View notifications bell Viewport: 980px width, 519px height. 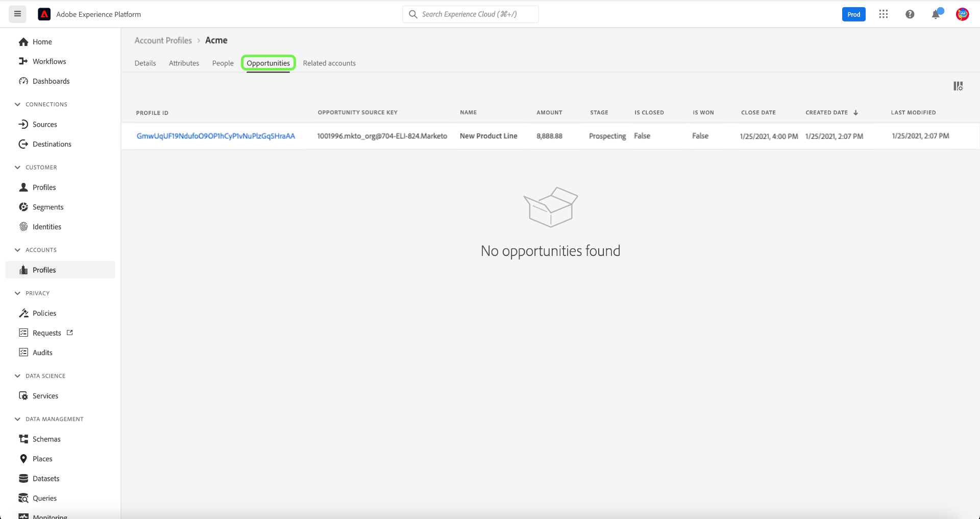(x=936, y=14)
